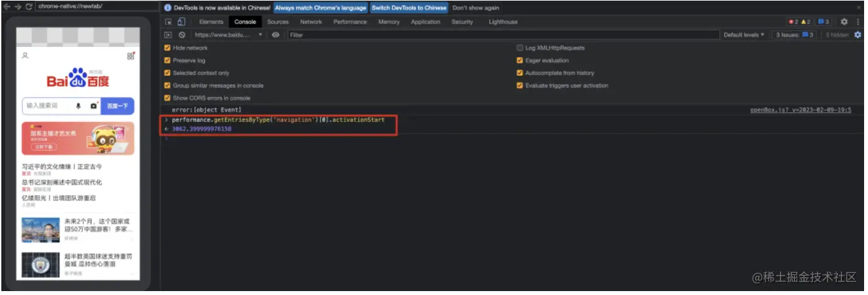This screenshot has width=868, height=295.
Task: Toggle the Hide network checkbox
Action: pos(167,48)
